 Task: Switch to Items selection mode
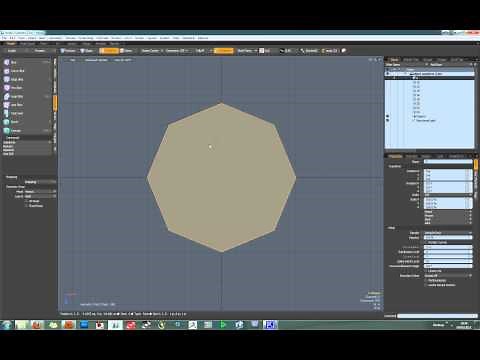coord(126,51)
